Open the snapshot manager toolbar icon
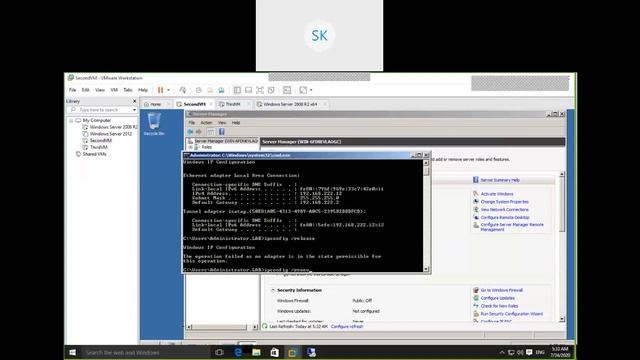 pos(221,90)
